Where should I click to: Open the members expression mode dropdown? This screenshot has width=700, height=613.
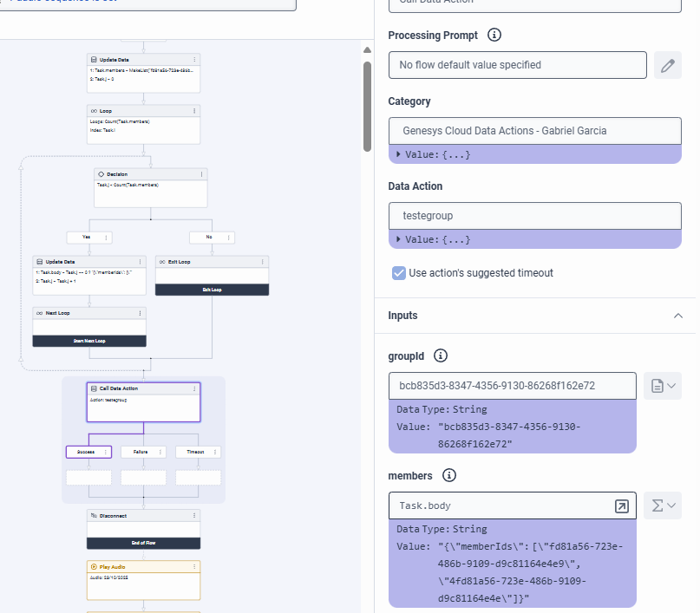click(663, 505)
